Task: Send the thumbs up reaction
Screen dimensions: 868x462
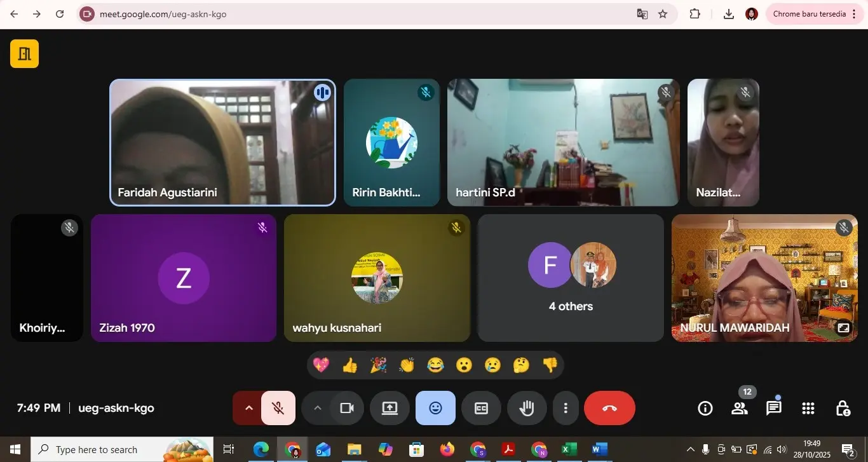Action: coord(349,365)
